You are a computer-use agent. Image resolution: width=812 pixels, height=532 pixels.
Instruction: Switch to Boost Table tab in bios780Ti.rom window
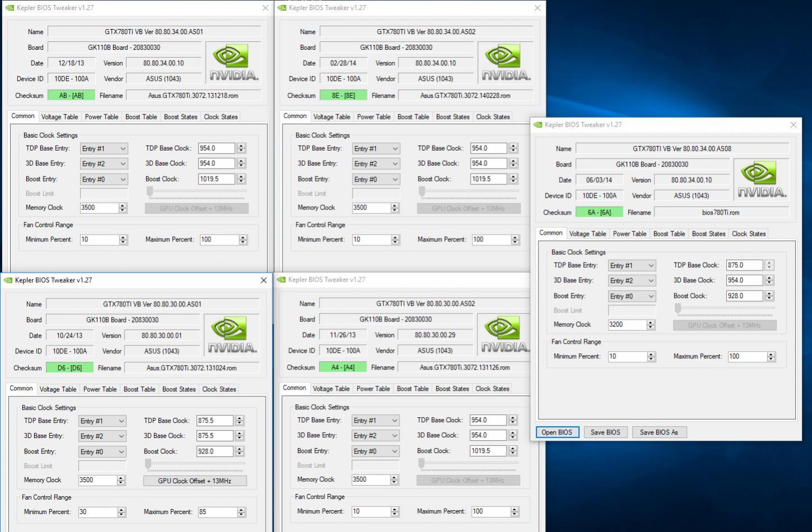point(669,234)
